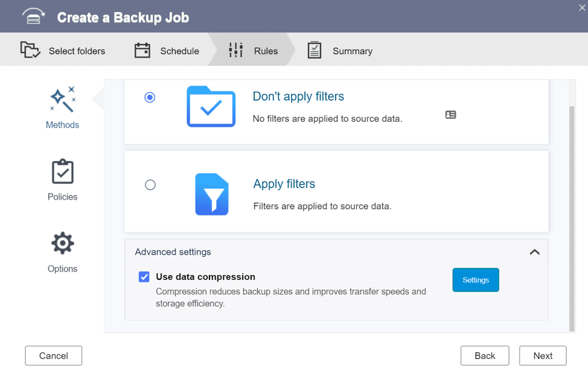Click the Rules sliders icon
Image resolution: width=588 pixels, height=374 pixels.
tap(236, 50)
